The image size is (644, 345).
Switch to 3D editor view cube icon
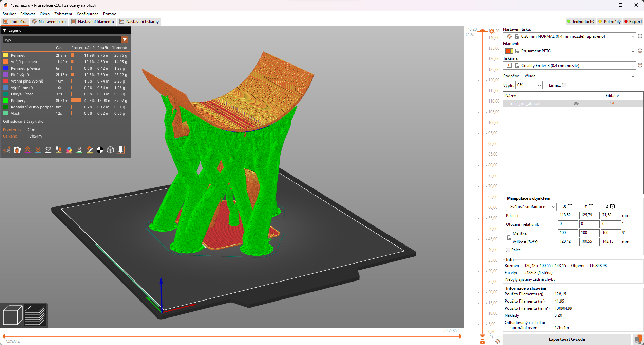pos(13,315)
